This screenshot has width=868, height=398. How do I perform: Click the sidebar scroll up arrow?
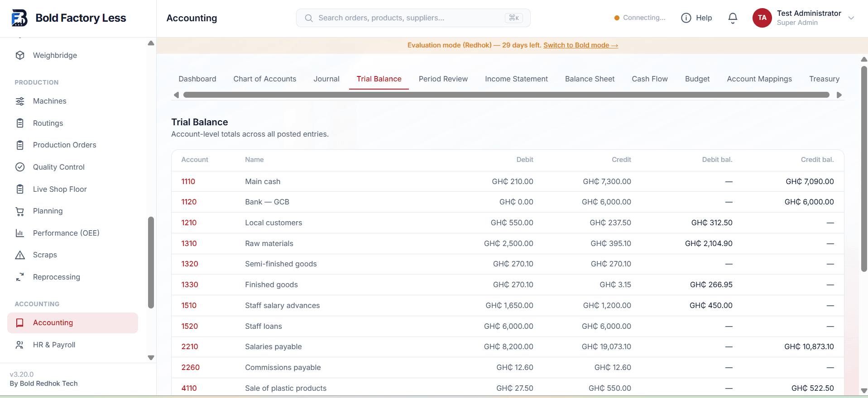point(151,43)
